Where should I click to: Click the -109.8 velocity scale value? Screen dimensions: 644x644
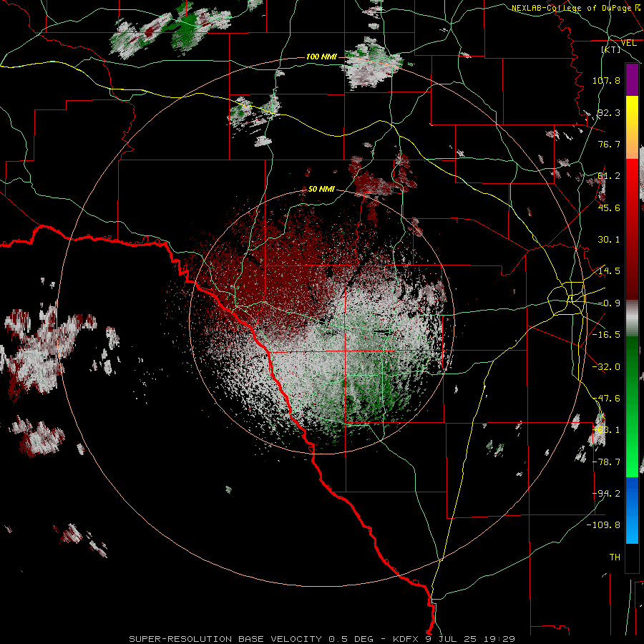603,525
